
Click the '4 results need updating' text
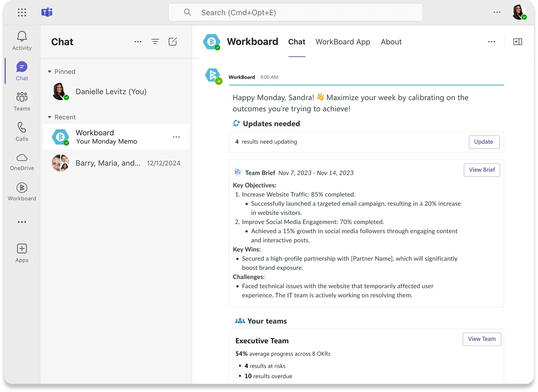266,142
